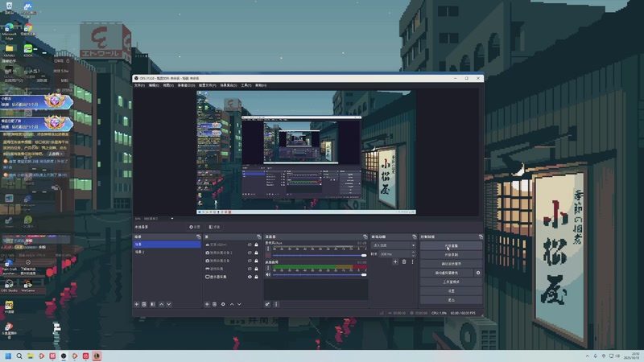
Task: Show 视频采集设备 2 source via eye toggle
Action: (x=250, y=253)
